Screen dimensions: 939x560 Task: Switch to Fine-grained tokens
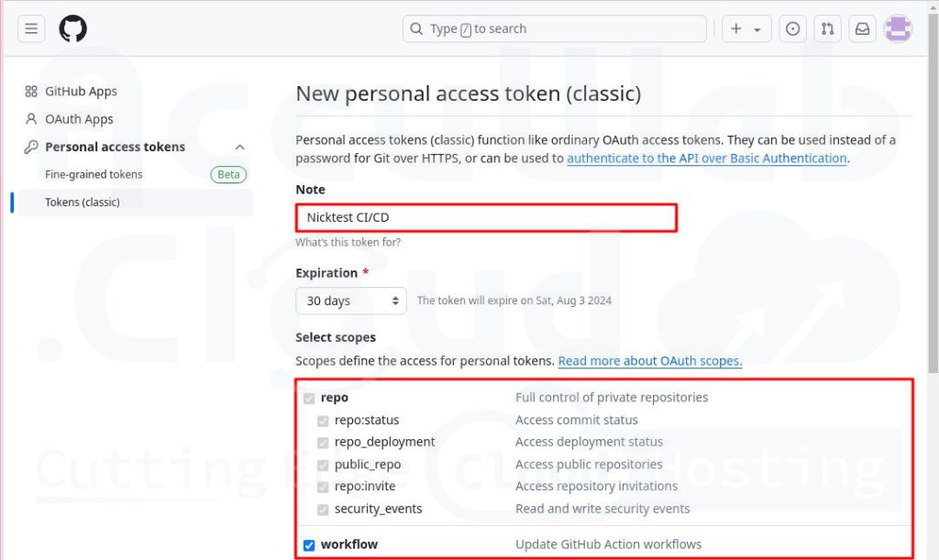pos(94,174)
